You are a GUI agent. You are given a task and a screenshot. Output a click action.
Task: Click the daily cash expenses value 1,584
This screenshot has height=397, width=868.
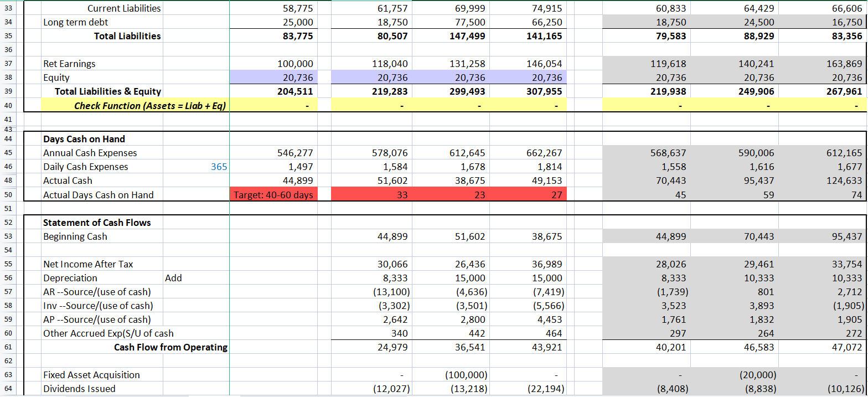point(396,167)
